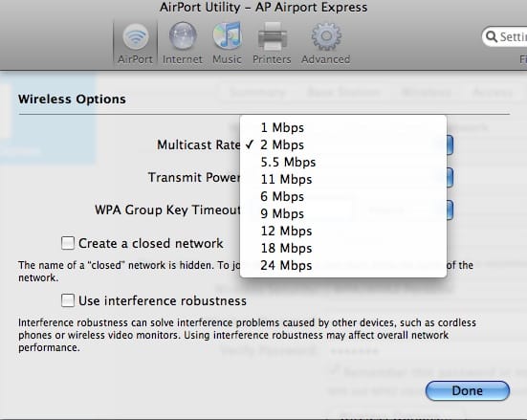This screenshot has width=527, height=420.
Task: Select 18 Mbps multicast rate
Action: (343, 248)
